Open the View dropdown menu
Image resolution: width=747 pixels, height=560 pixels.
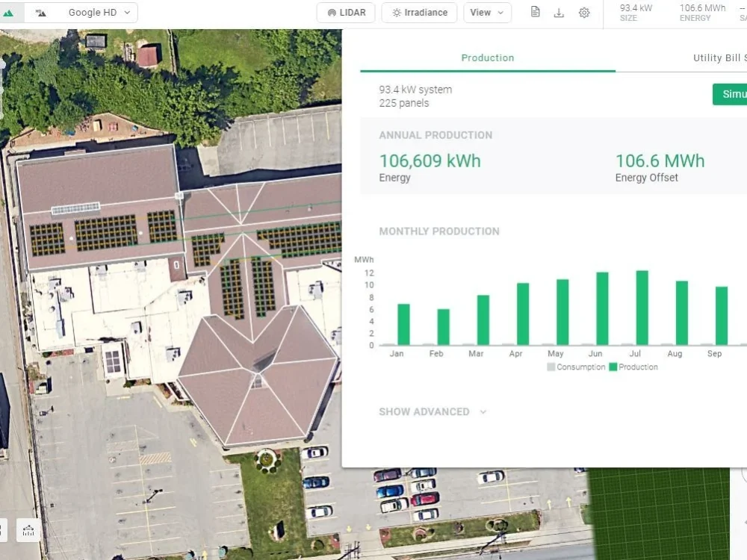487,13
